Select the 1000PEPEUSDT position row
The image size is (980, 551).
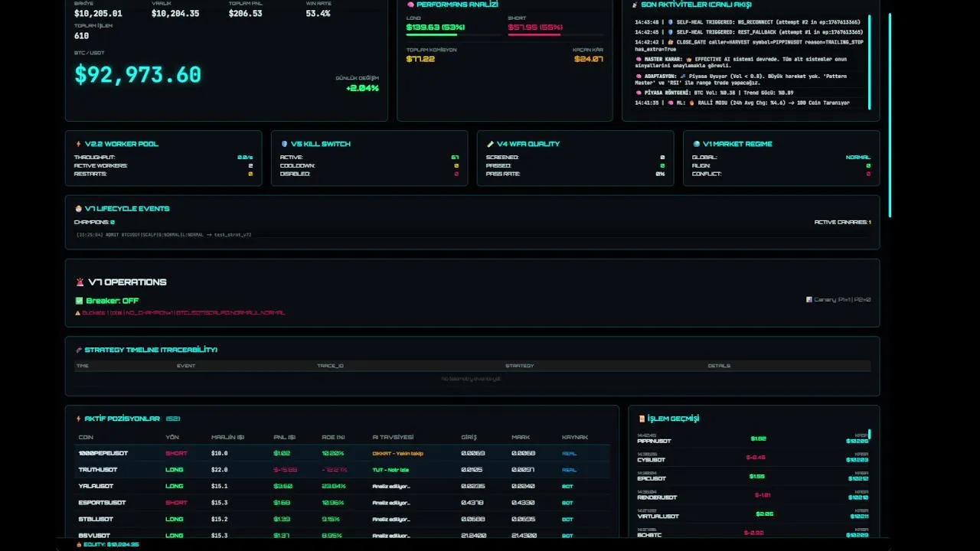pyautogui.click(x=342, y=453)
